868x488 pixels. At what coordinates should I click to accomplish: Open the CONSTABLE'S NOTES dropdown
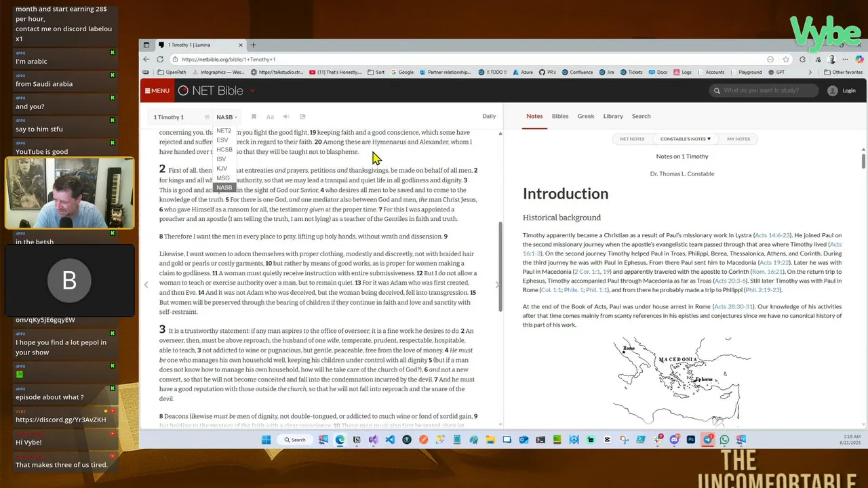tap(685, 139)
